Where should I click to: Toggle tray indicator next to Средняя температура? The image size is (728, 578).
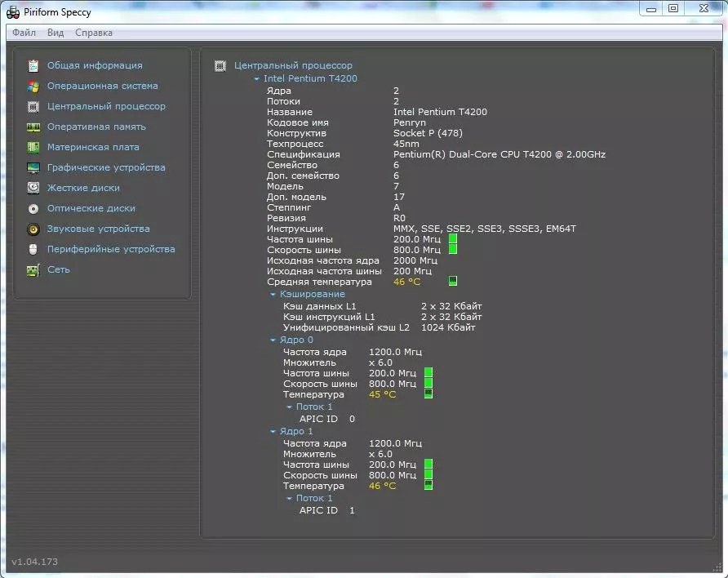453,282
